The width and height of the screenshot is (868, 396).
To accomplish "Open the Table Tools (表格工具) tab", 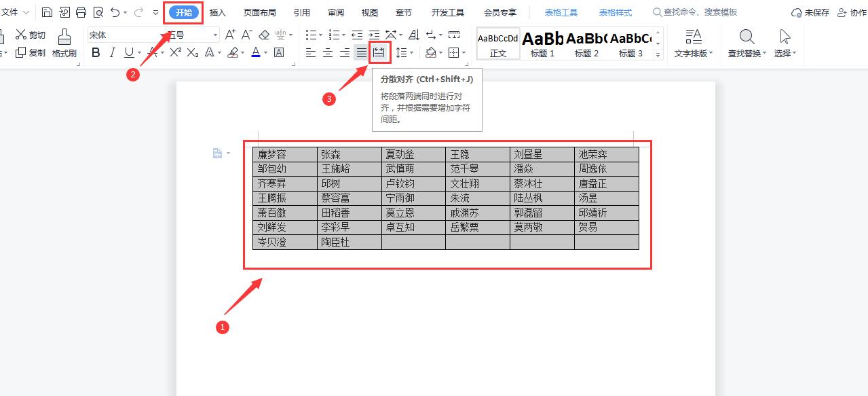I will pyautogui.click(x=561, y=12).
